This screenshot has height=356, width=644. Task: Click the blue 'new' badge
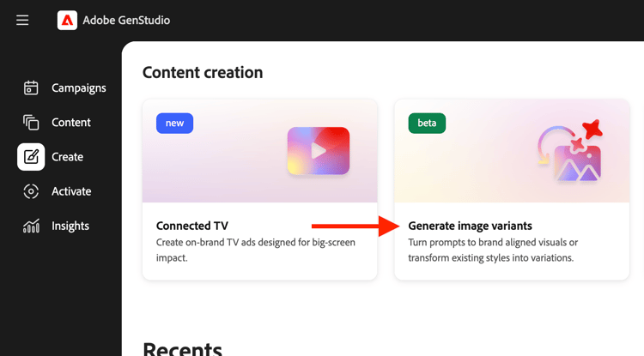pos(174,123)
